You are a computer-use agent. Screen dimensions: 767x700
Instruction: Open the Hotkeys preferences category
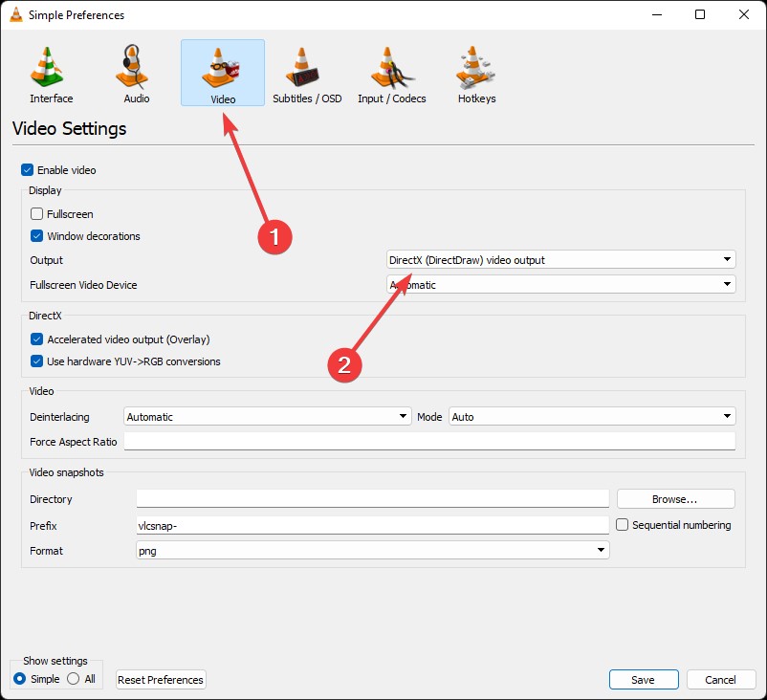[476, 74]
